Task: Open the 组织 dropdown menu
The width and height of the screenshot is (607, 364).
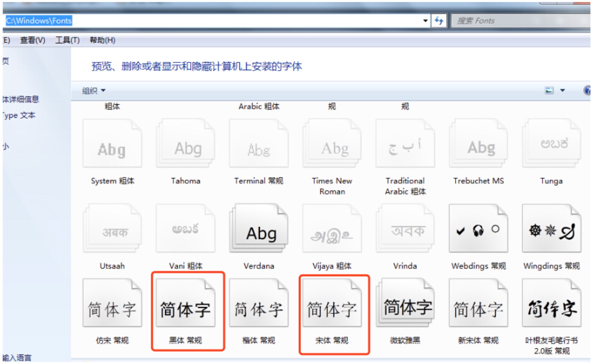Action: click(93, 91)
